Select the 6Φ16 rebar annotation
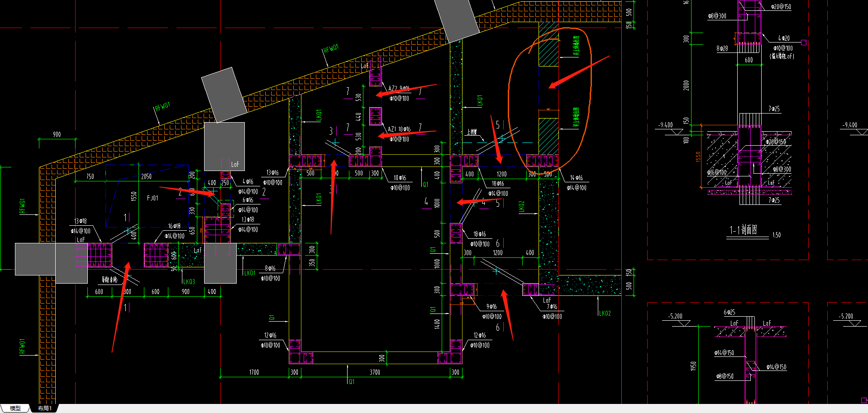Image resolution: width=868 pixels, height=413 pixels. coord(248,200)
